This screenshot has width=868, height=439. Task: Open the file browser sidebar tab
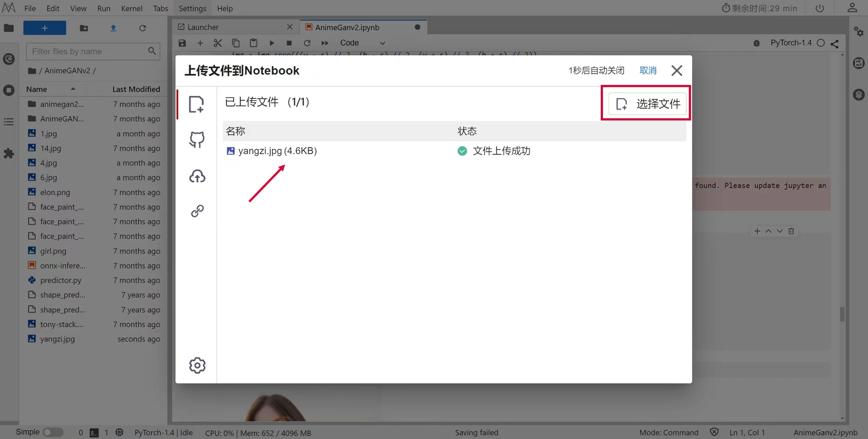pos(9,28)
